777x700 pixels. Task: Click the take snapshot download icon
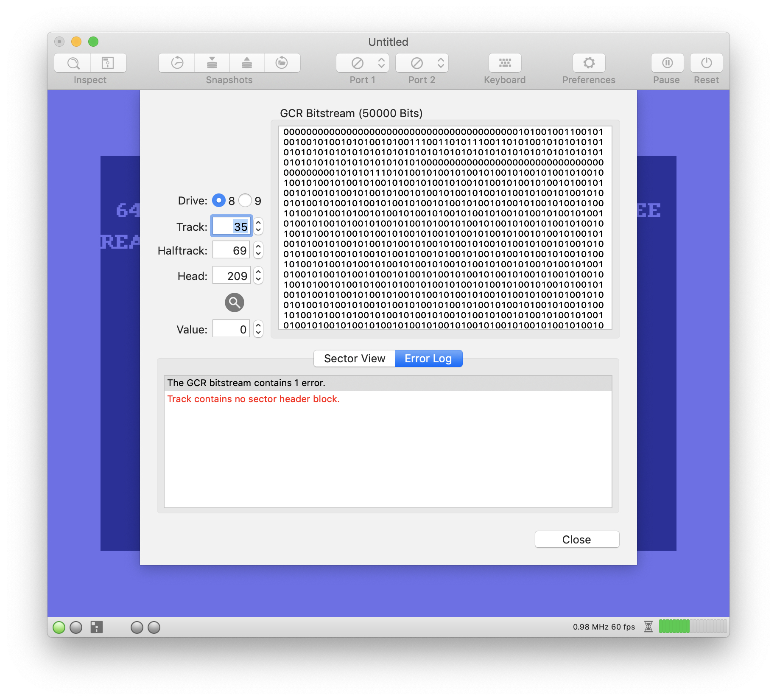click(x=212, y=63)
